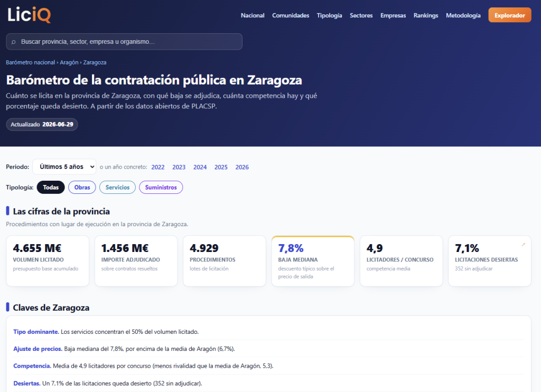The image size is (541, 392).
Task: Click the 'Claves de Zaragoza' heading
Action: coord(51,307)
